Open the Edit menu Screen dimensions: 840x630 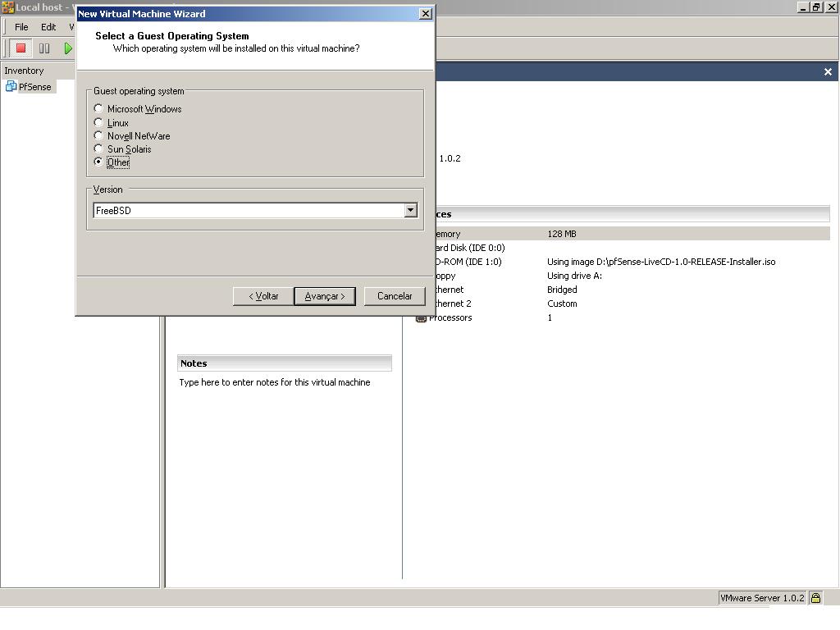tap(48, 27)
